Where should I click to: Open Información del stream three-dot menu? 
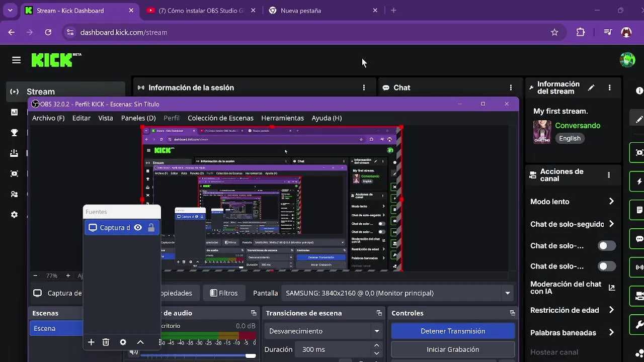(609, 87)
